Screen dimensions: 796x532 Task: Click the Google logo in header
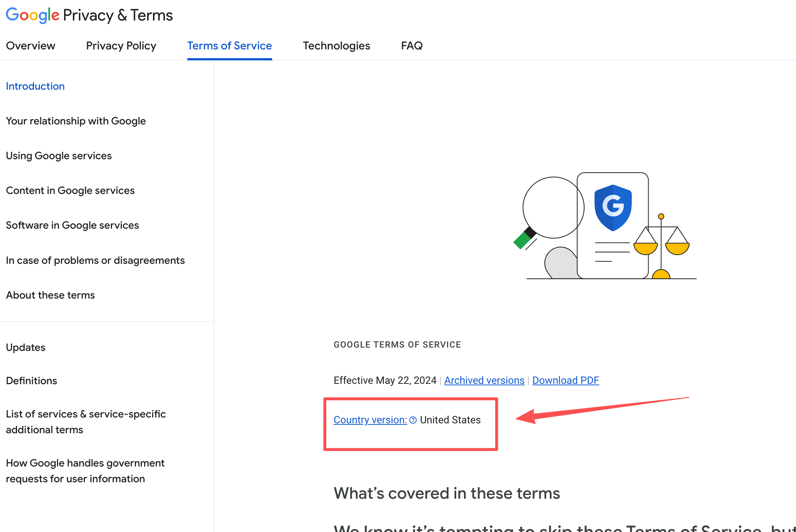click(x=33, y=15)
